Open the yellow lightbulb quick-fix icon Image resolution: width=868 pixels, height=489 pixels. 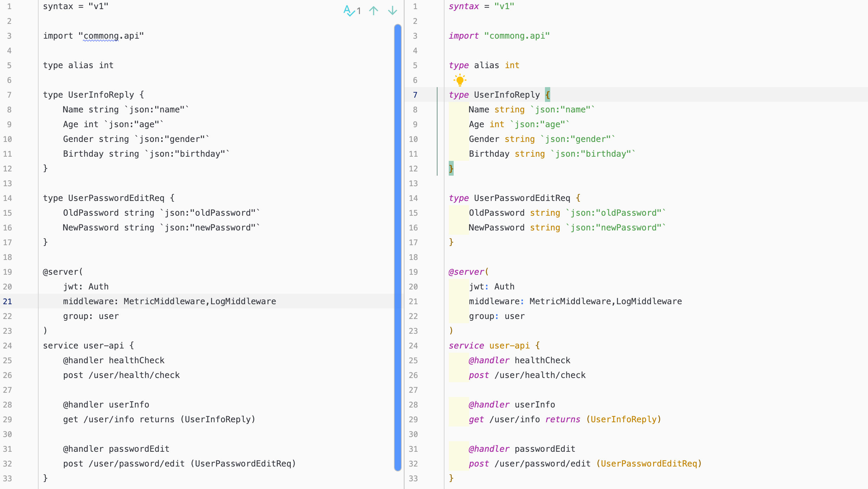point(460,80)
